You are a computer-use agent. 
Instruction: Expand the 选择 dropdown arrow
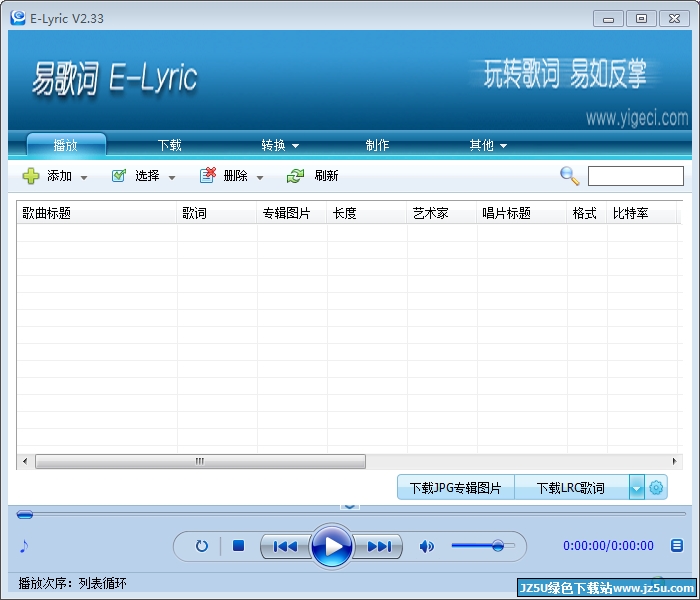pos(172,178)
